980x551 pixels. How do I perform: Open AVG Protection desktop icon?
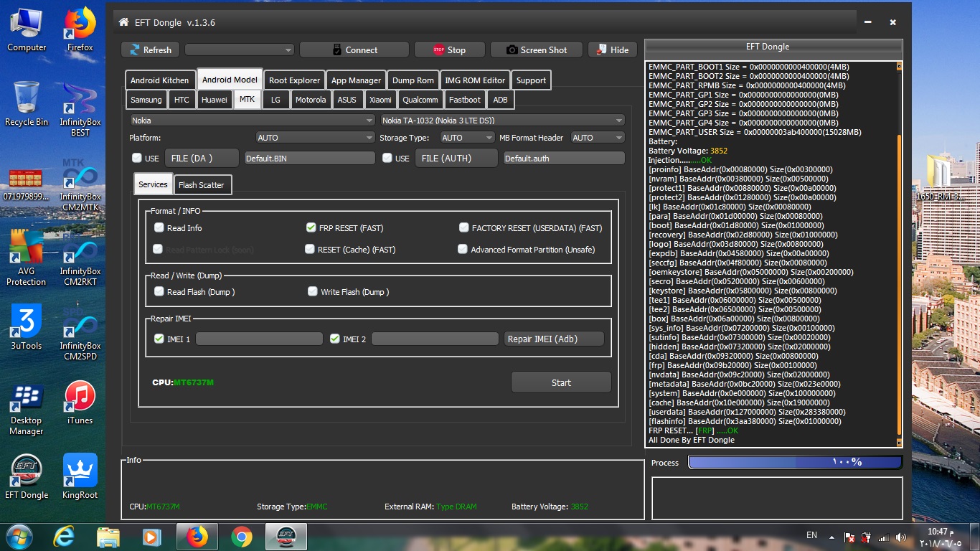tap(27, 258)
